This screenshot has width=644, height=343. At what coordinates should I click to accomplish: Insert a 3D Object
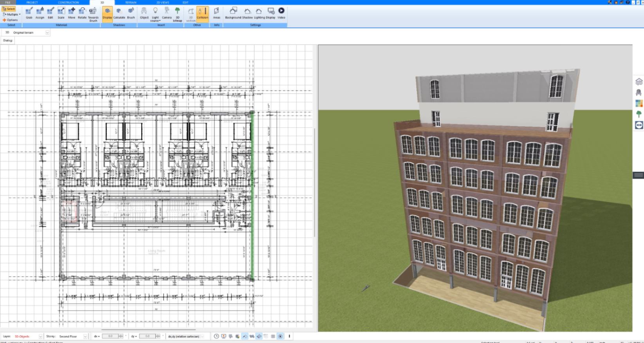(x=144, y=13)
